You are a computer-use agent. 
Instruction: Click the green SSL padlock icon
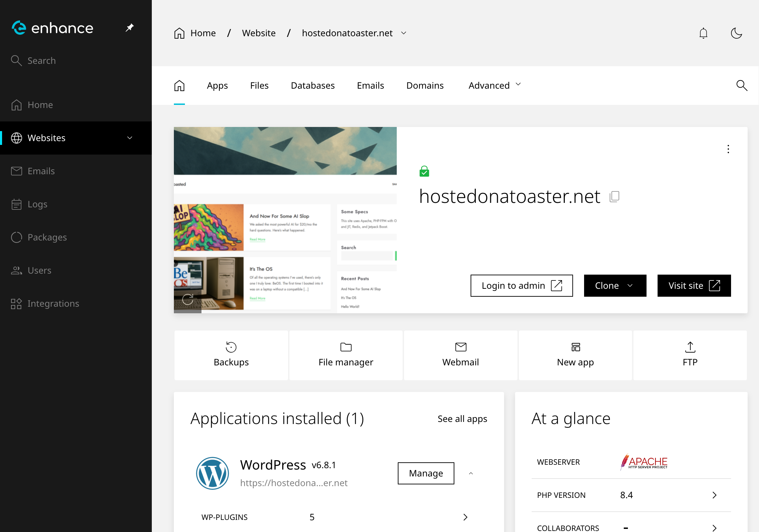(424, 171)
